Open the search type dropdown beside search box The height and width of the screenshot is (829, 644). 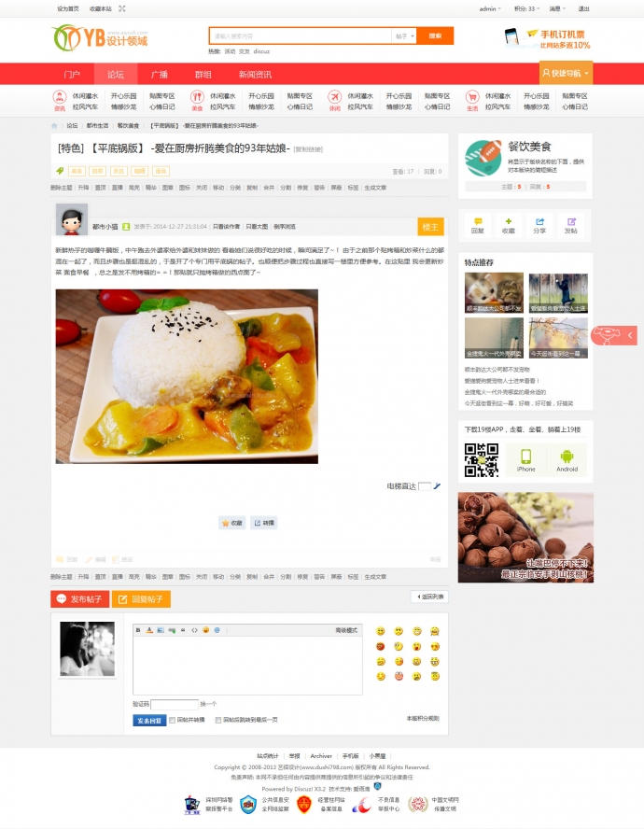(404, 36)
